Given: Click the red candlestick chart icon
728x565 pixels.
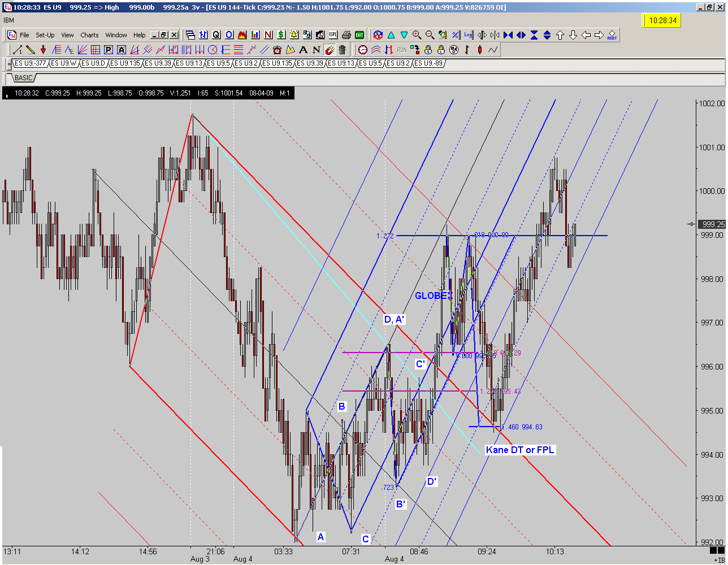Looking at the screenshot, I should coord(480,50).
